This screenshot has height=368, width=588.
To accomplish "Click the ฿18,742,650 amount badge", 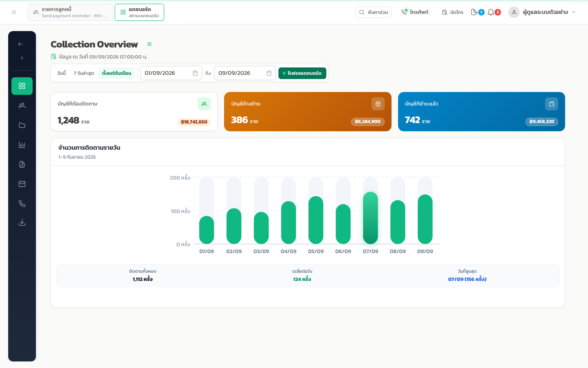I will tap(194, 122).
